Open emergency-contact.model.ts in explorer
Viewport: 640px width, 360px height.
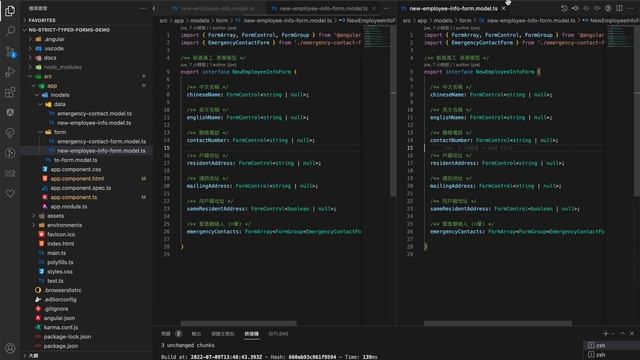(x=94, y=113)
